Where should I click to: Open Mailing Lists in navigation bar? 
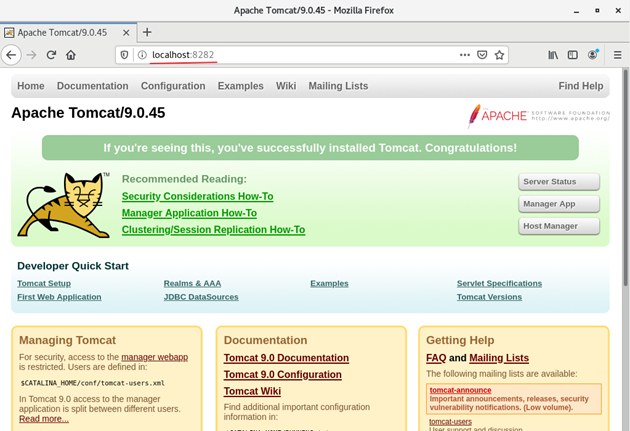pyautogui.click(x=338, y=86)
